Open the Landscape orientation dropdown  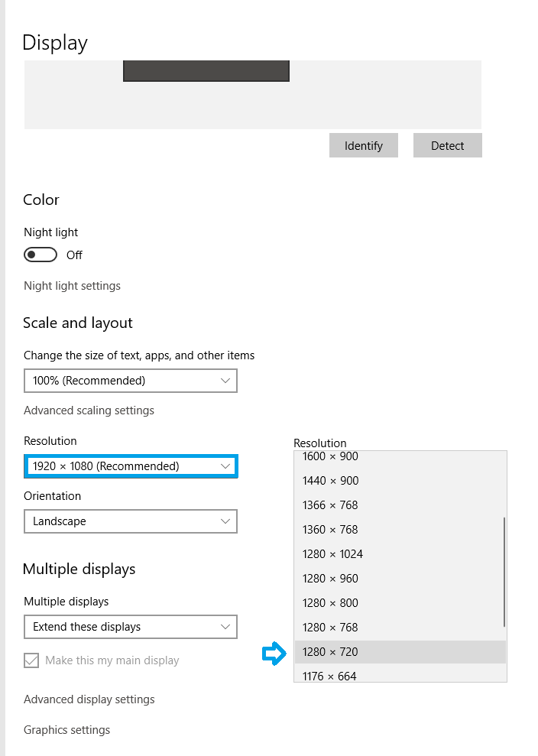coord(131,521)
